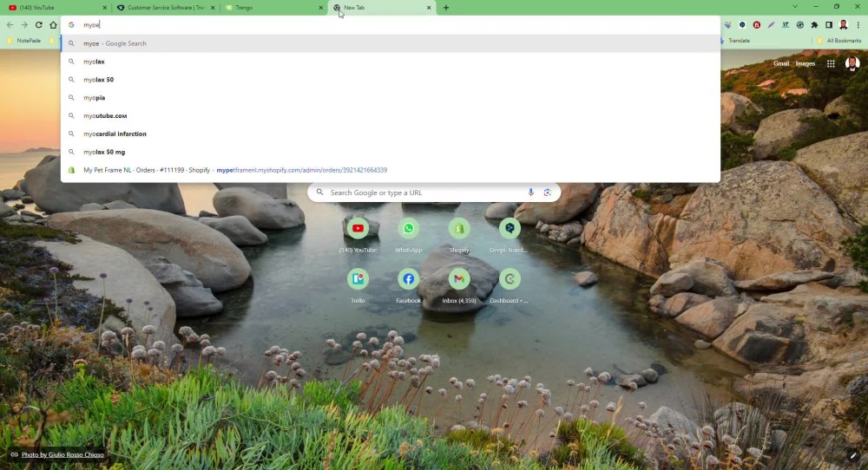Open the Trello shortcut tile

[x=358, y=284]
